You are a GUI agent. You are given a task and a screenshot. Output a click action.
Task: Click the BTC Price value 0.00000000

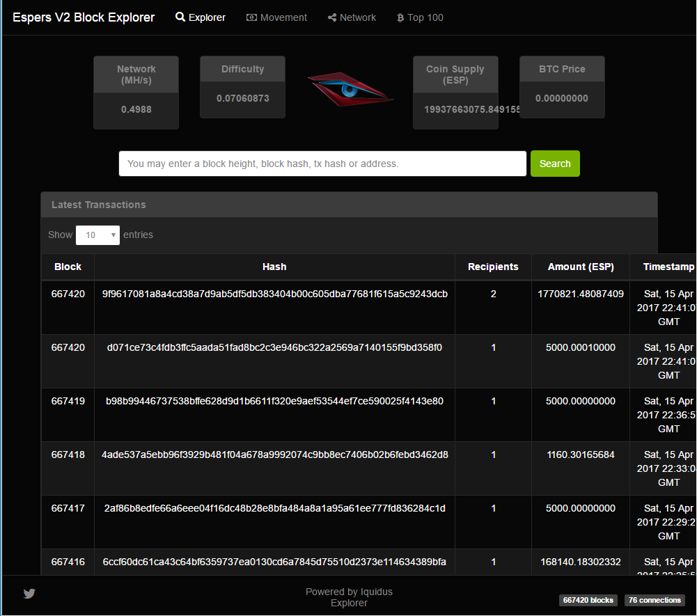click(x=562, y=98)
